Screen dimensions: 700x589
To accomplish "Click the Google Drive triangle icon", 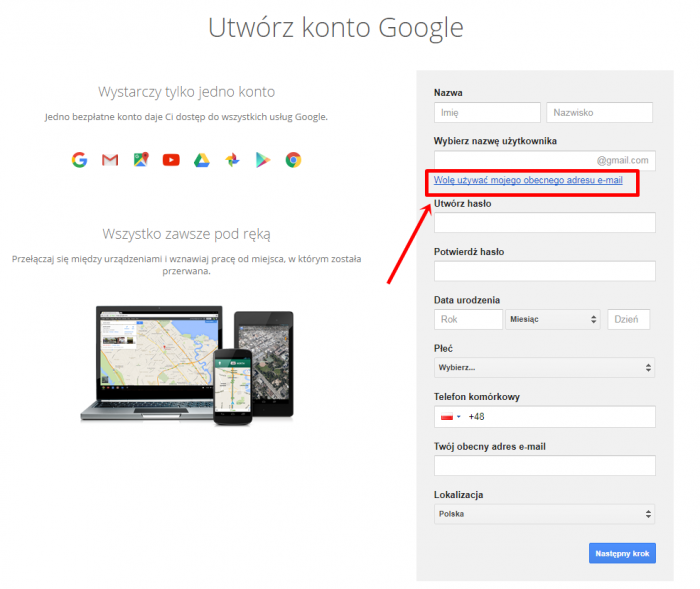I will 202,160.
